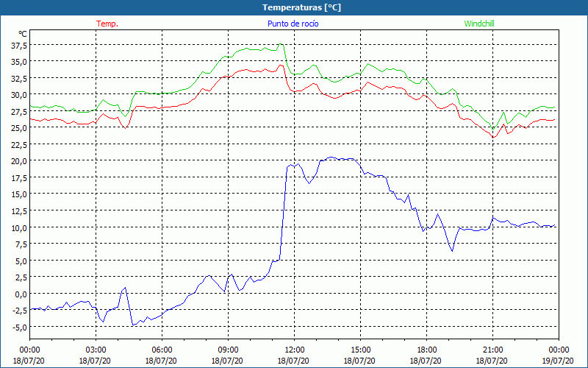Click the 27,5 y-axis value

coord(19,112)
